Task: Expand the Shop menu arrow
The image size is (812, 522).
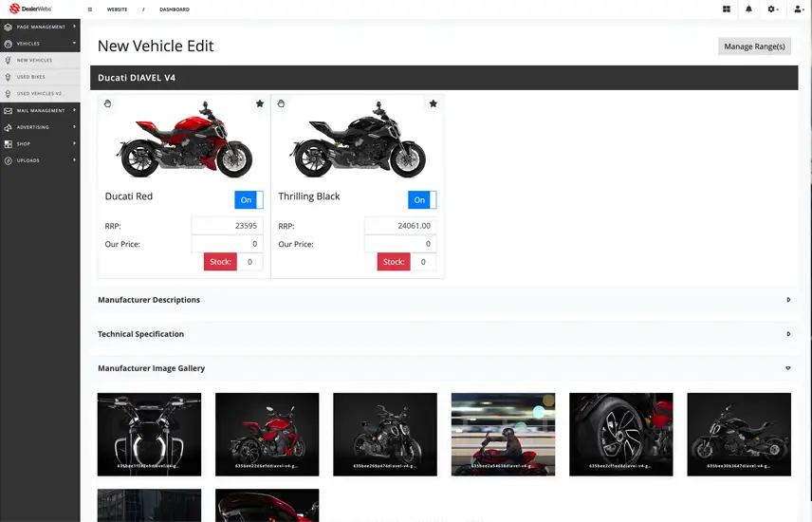Action: 75,143
